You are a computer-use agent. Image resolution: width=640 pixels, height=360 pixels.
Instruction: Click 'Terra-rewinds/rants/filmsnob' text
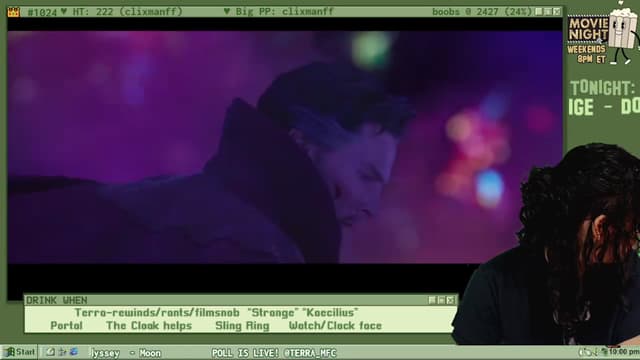tap(157, 313)
